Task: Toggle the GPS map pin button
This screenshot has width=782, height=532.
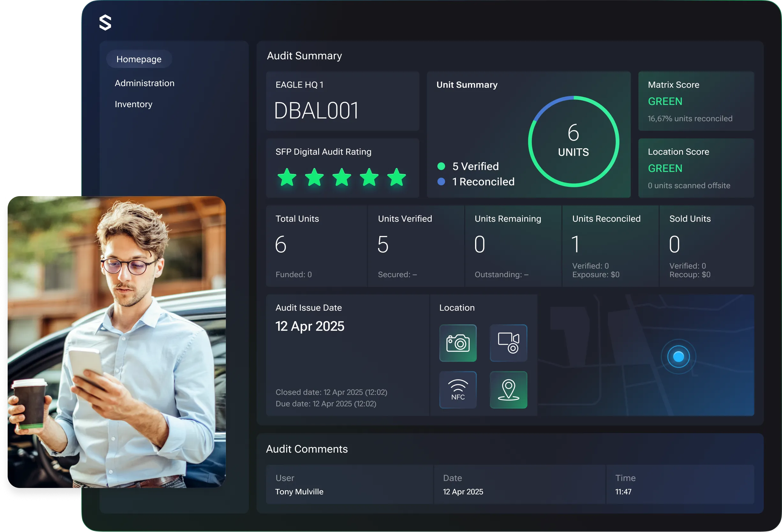Action: (x=508, y=390)
